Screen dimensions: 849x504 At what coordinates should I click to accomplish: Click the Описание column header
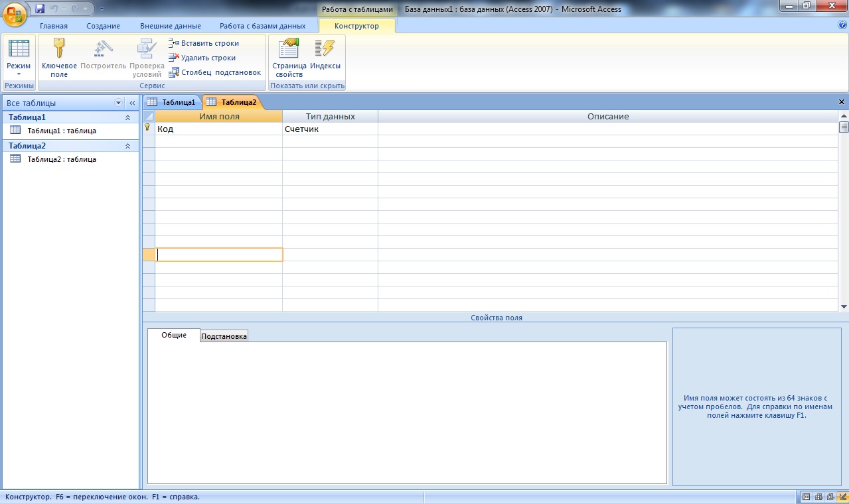click(608, 116)
